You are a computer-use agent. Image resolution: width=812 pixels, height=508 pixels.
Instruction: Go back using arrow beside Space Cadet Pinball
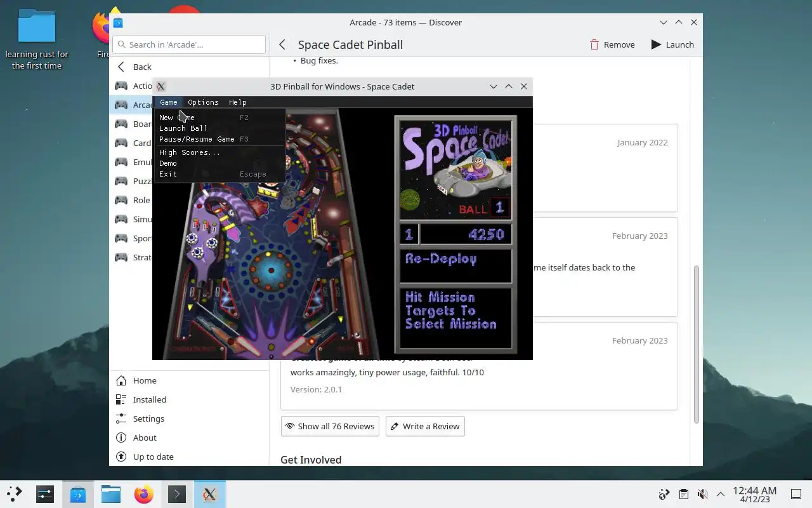pos(282,44)
